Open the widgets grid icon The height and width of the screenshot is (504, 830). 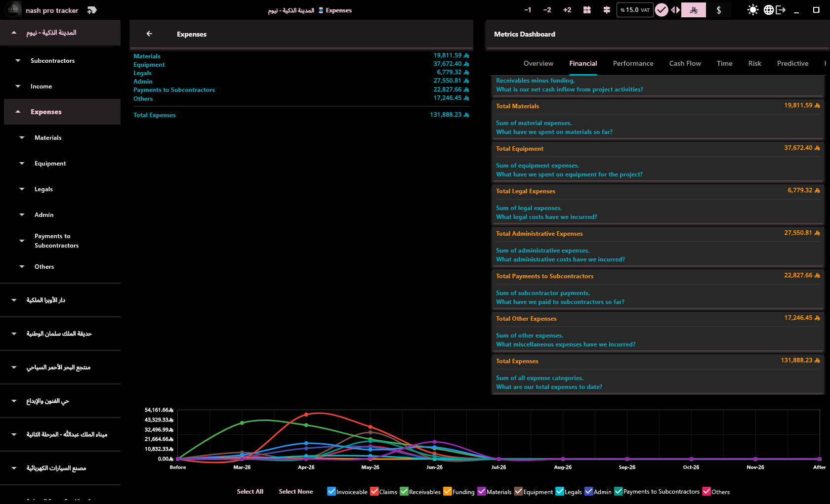coord(587,10)
